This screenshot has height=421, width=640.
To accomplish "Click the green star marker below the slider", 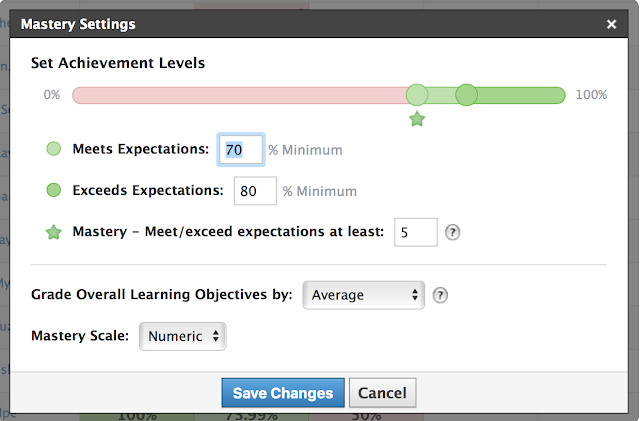I will (x=417, y=119).
